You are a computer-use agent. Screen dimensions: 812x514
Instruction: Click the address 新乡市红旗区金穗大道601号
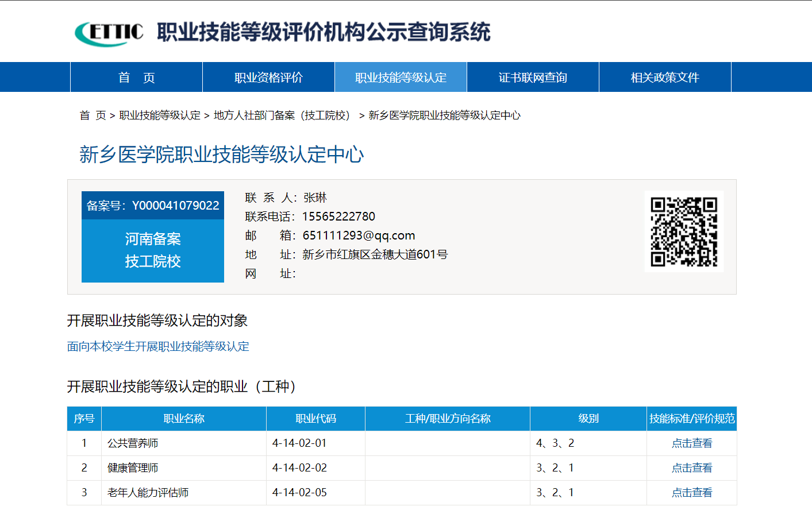[x=375, y=254]
